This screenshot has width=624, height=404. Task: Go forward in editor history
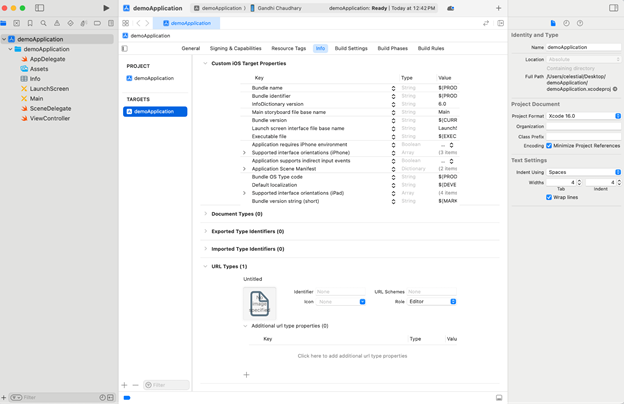[147, 23]
